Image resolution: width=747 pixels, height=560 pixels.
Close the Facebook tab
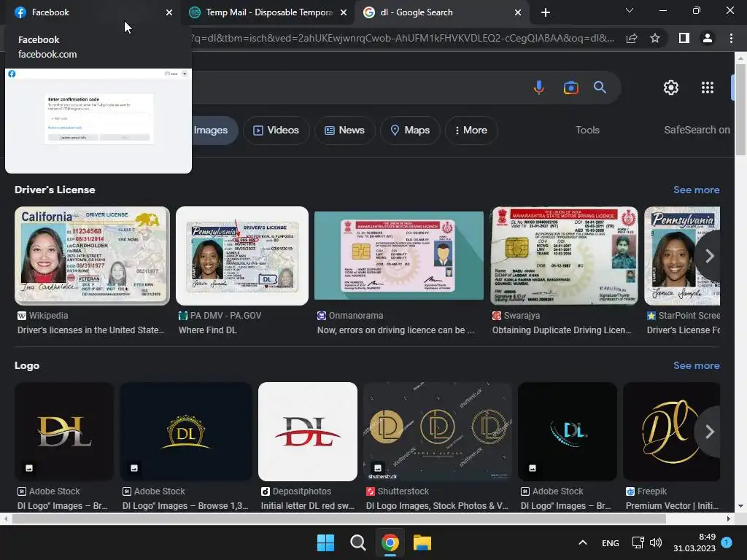[x=169, y=12]
